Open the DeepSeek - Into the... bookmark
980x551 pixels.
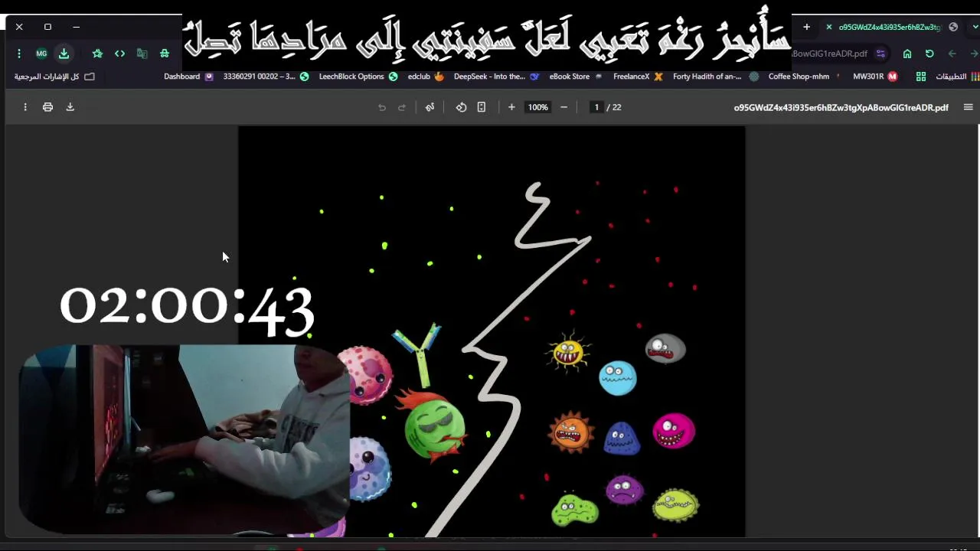point(496,77)
